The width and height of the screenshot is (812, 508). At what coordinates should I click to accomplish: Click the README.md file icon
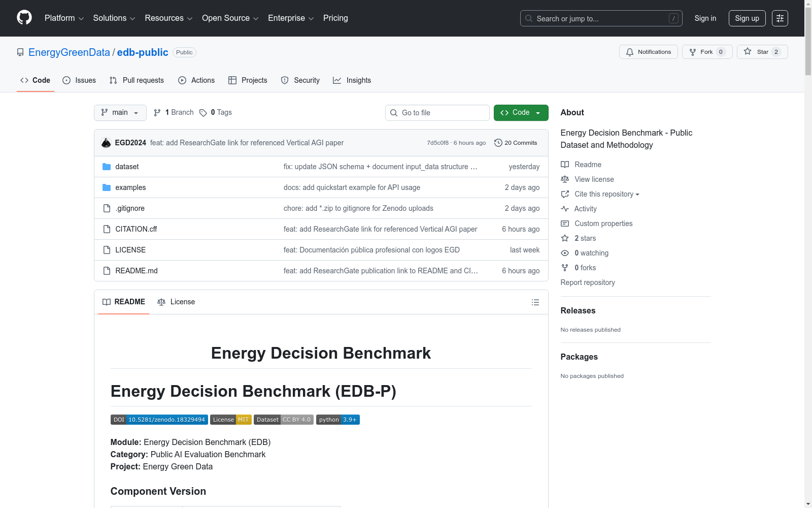(x=107, y=271)
